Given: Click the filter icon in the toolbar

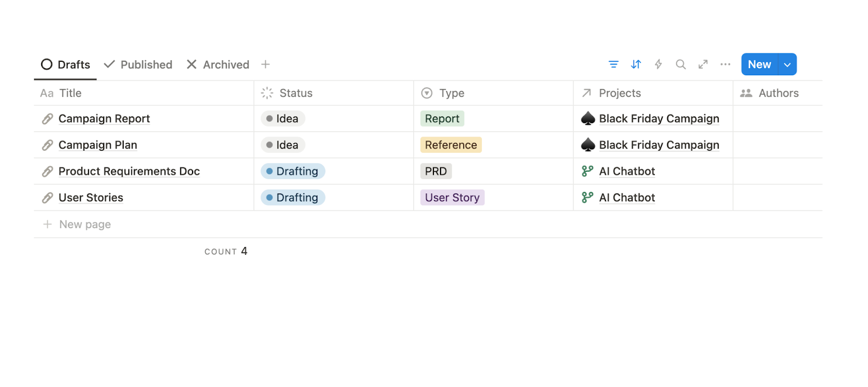Looking at the screenshot, I should pos(614,64).
